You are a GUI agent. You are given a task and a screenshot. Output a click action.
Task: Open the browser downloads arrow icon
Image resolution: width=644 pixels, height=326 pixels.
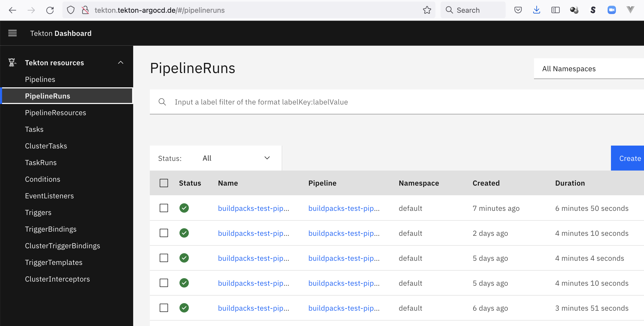click(537, 10)
